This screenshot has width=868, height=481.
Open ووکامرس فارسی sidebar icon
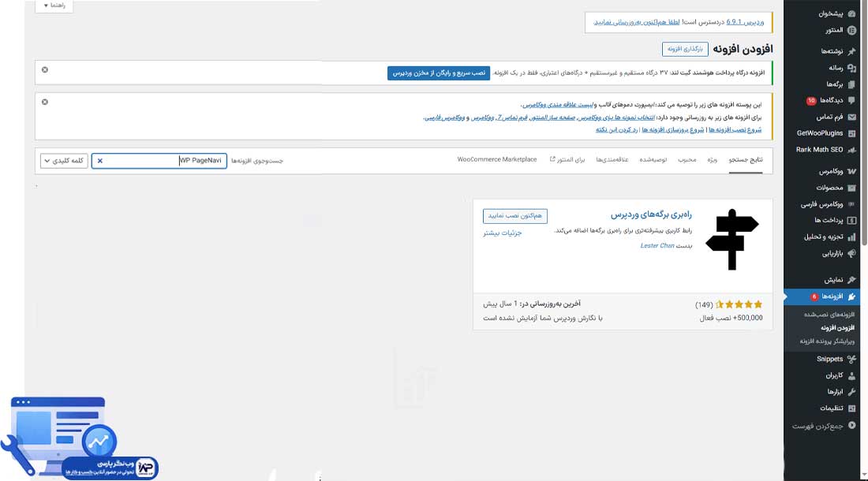(x=851, y=204)
